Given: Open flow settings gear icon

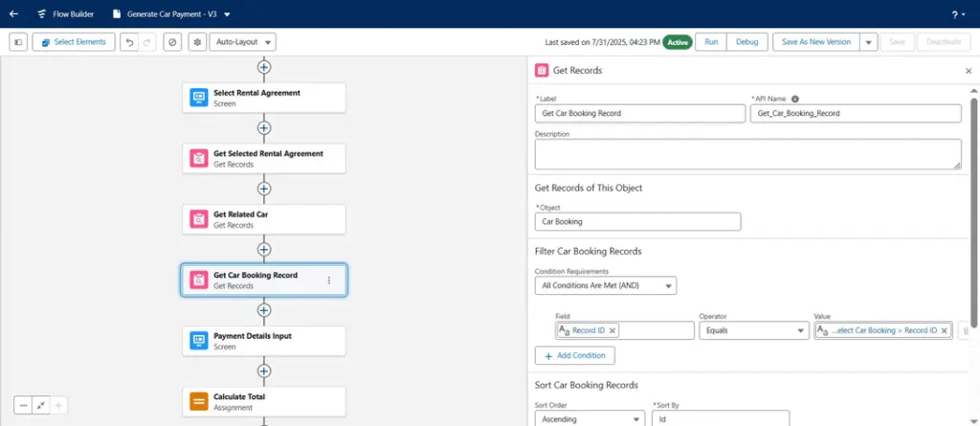Looking at the screenshot, I should [x=197, y=42].
